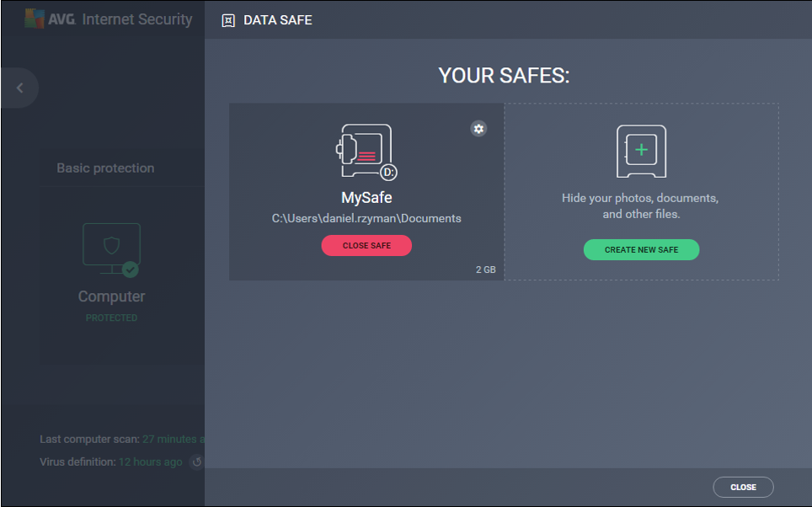
Task: Click the C:\Users\daniel.rzyman\Documents path
Action: coord(366,218)
